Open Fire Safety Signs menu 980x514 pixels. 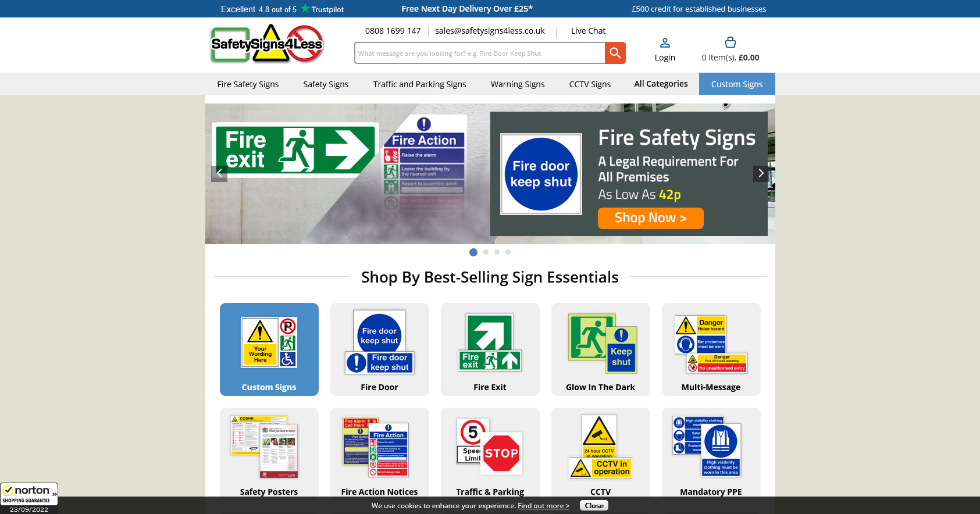tap(248, 84)
